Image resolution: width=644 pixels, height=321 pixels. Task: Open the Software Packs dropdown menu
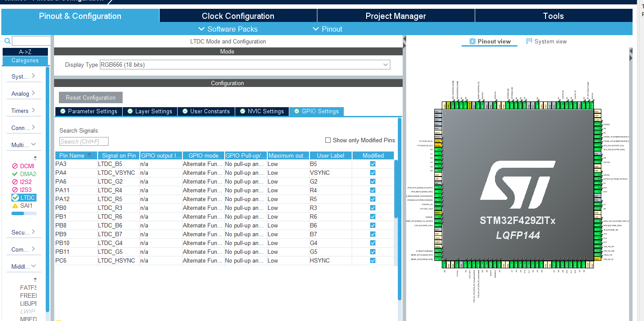pyautogui.click(x=228, y=29)
